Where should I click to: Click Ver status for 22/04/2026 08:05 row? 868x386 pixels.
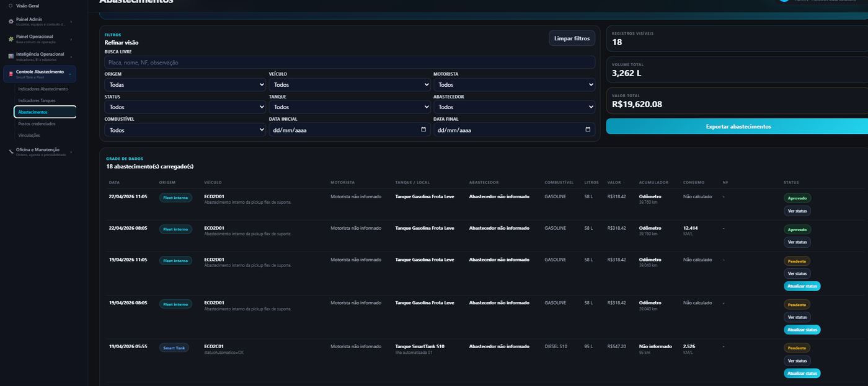[x=797, y=242]
